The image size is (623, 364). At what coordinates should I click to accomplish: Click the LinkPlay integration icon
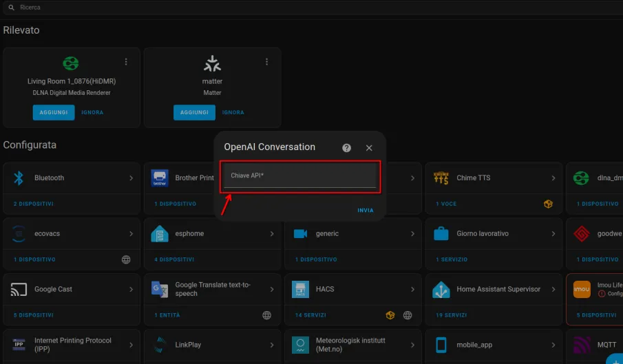point(160,345)
